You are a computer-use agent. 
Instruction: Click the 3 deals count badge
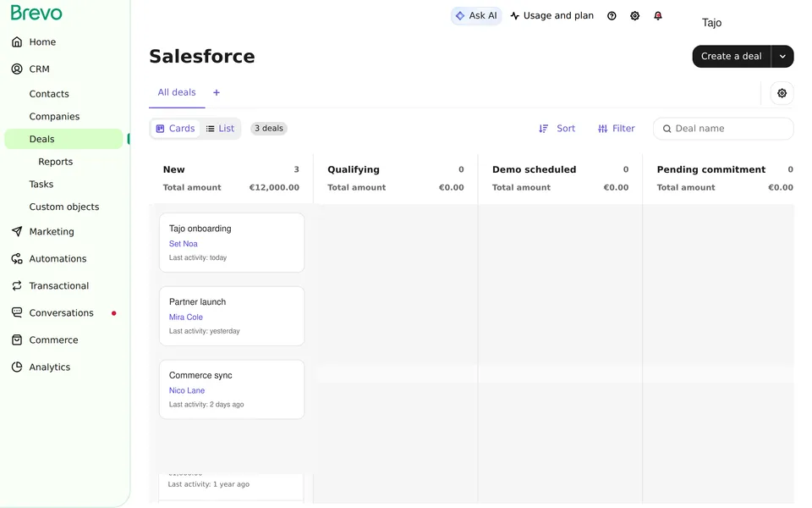tap(269, 129)
